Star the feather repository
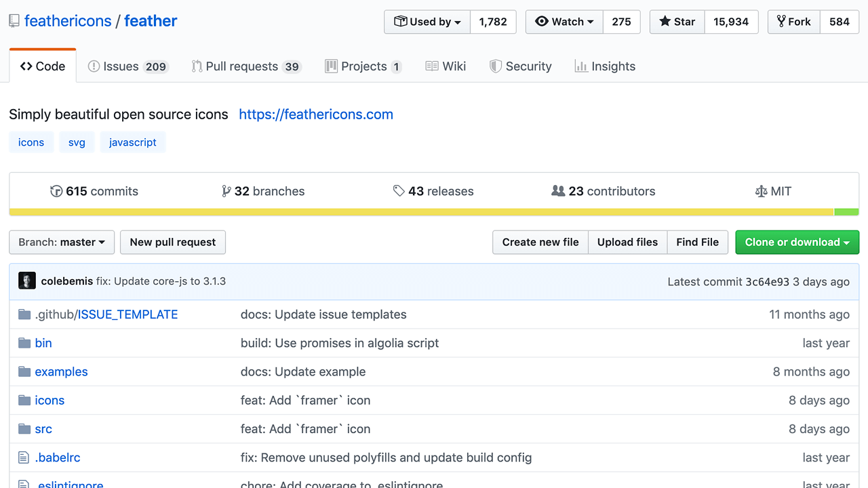Screen dimensions: 868x488 (x=677, y=22)
